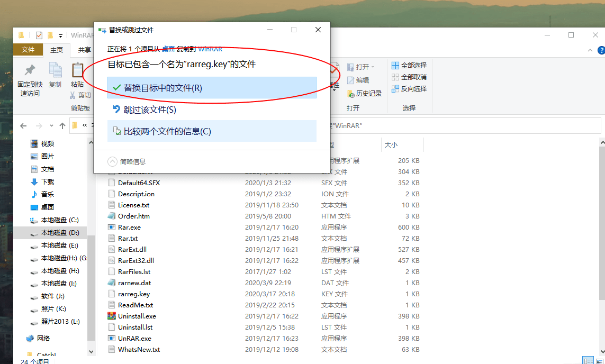Image resolution: width=605 pixels, height=364 pixels.
Task: Expand the 打开 dropdown arrow
Action: click(373, 67)
